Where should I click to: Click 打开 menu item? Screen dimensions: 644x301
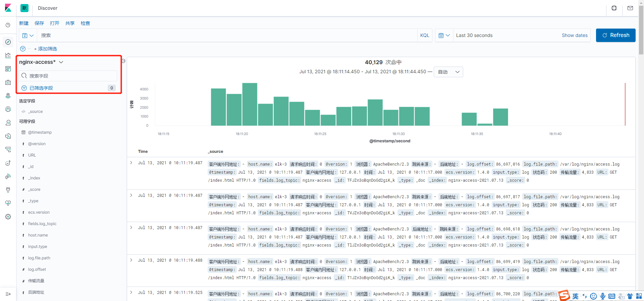pyautogui.click(x=55, y=23)
